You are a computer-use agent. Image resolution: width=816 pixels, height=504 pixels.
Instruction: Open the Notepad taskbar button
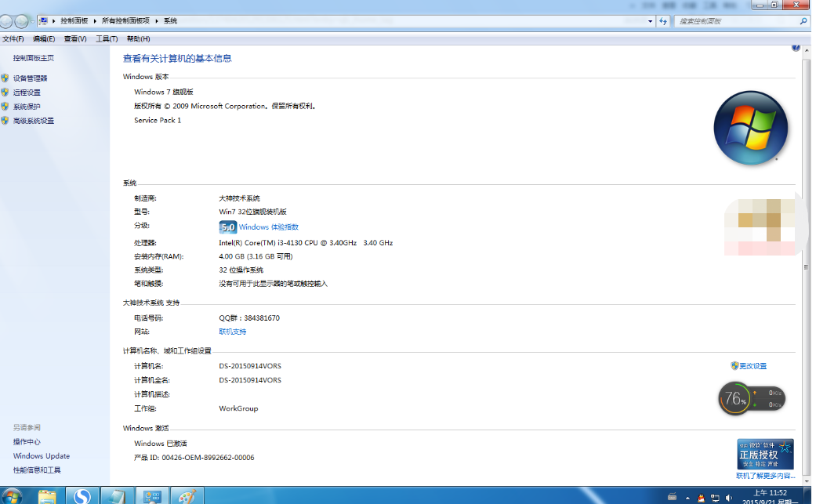click(x=117, y=496)
